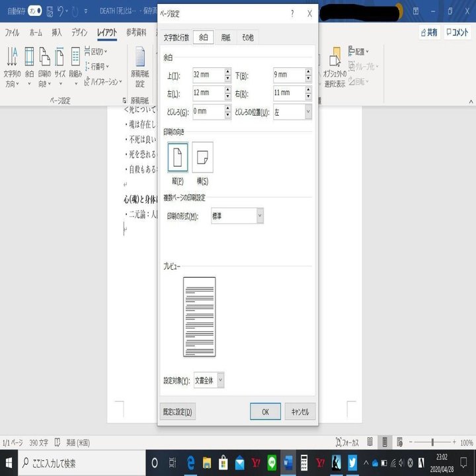The height and width of the screenshot is (476, 476).
Task: Switch to Print Layout view icon
Action: (x=385, y=442)
